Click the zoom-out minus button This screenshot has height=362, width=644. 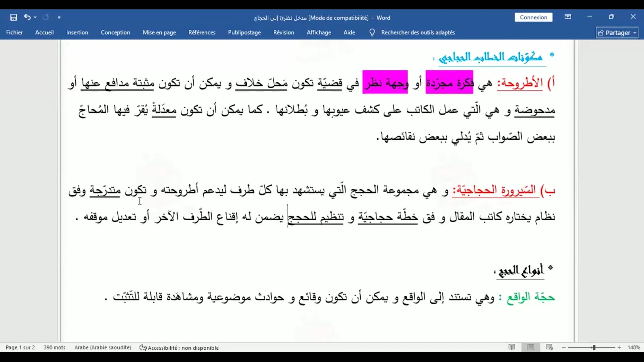(x=564, y=348)
